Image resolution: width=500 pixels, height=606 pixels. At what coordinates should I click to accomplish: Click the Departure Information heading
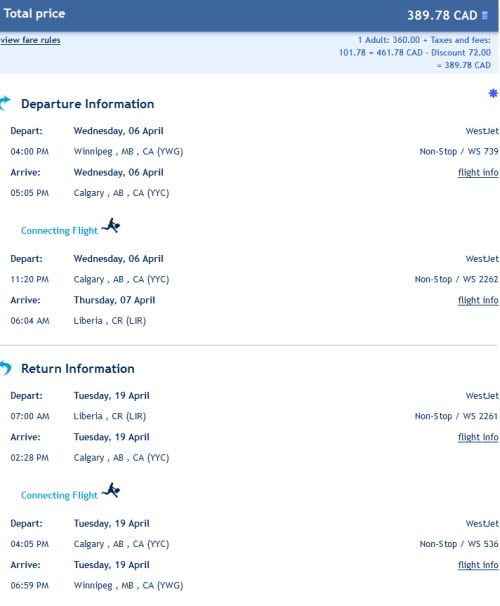coord(88,104)
